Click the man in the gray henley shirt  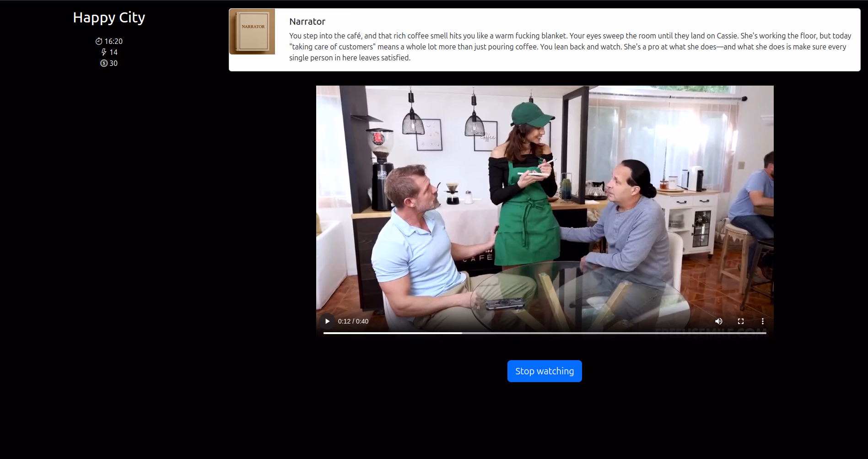631,229
